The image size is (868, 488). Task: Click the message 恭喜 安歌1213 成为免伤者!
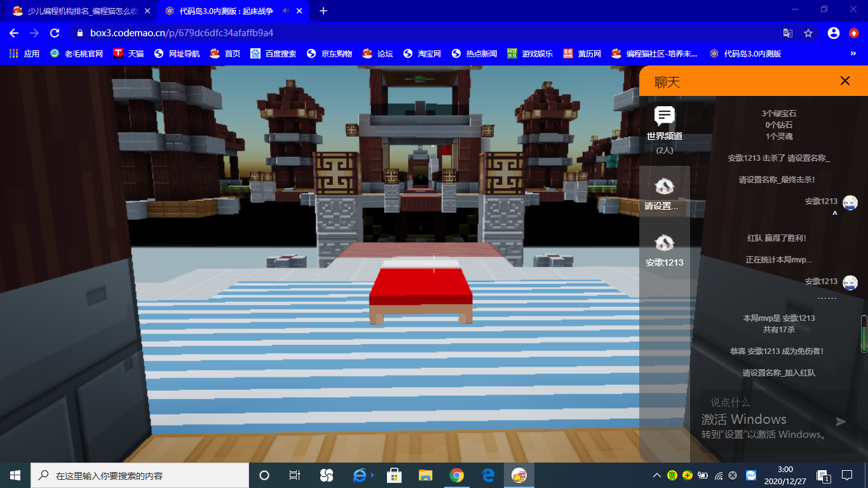pos(776,351)
